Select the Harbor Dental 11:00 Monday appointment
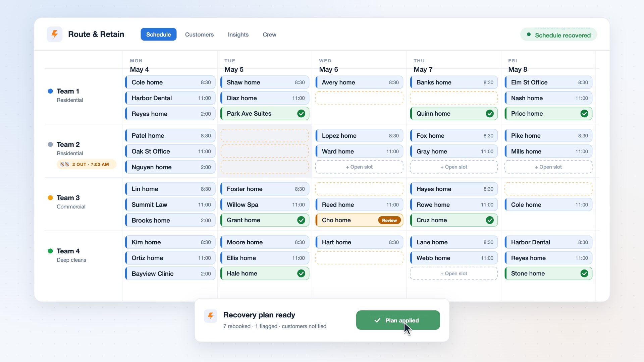 click(x=170, y=98)
